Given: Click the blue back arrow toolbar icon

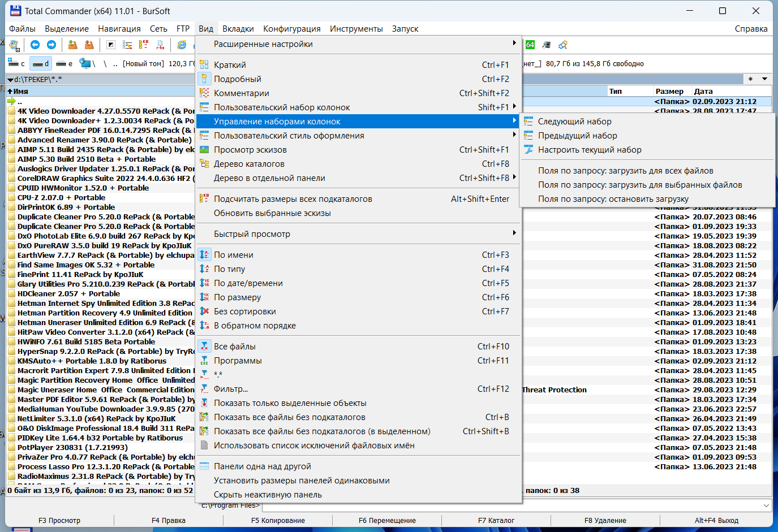Looking at the screenshot, I should click(35, 45).
